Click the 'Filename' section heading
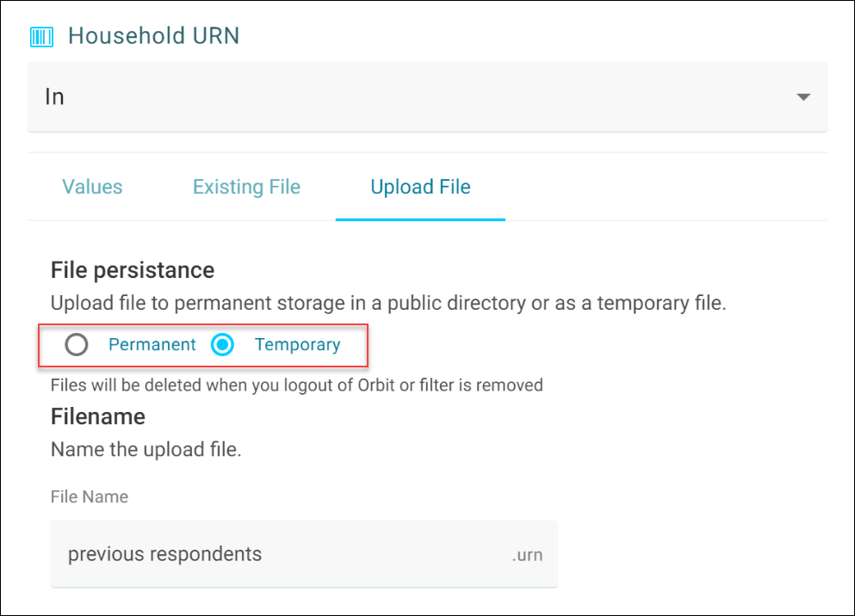 click(98, 416)
